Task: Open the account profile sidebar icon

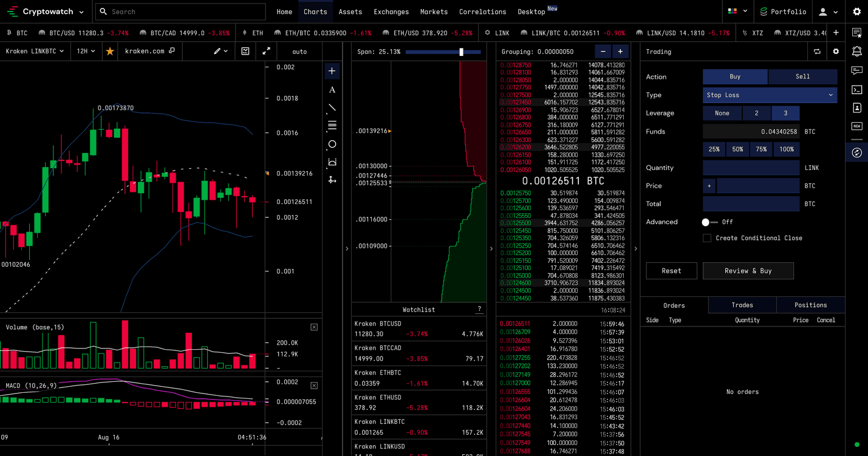Action: 857,108
